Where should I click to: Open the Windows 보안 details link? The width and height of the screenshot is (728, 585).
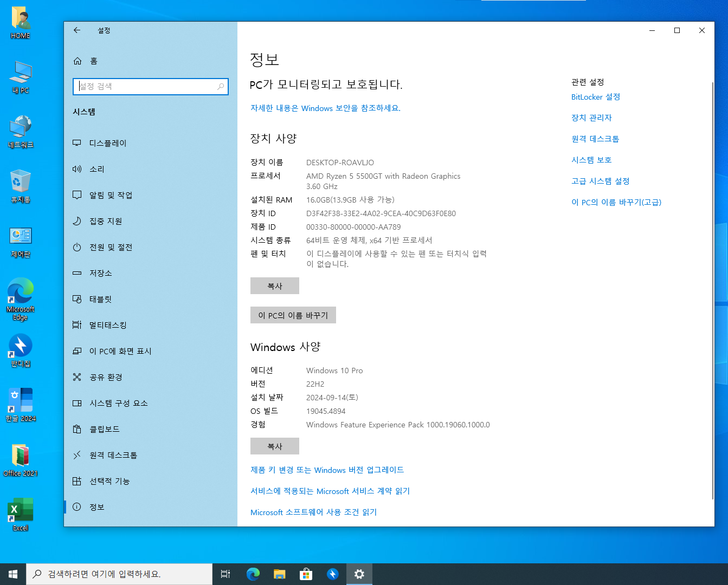pos(325,108)
